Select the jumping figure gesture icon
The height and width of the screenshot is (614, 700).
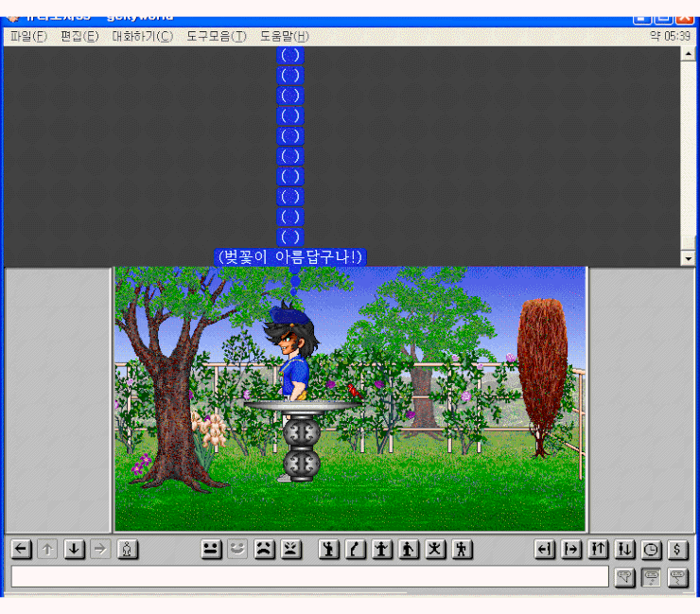pos(435,550)
